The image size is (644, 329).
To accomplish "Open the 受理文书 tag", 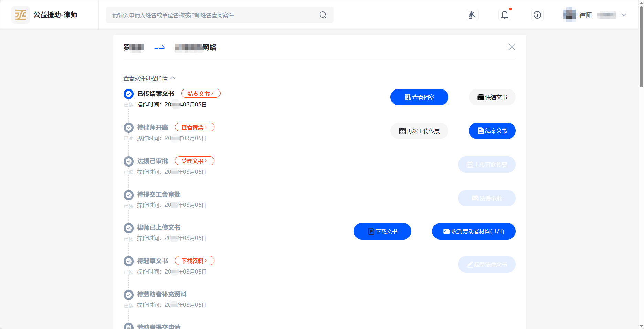I will point(194,161).
